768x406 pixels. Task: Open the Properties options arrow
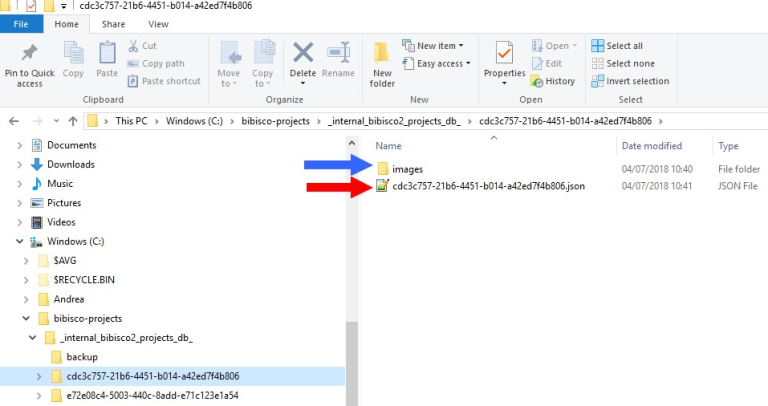(504, 83)
